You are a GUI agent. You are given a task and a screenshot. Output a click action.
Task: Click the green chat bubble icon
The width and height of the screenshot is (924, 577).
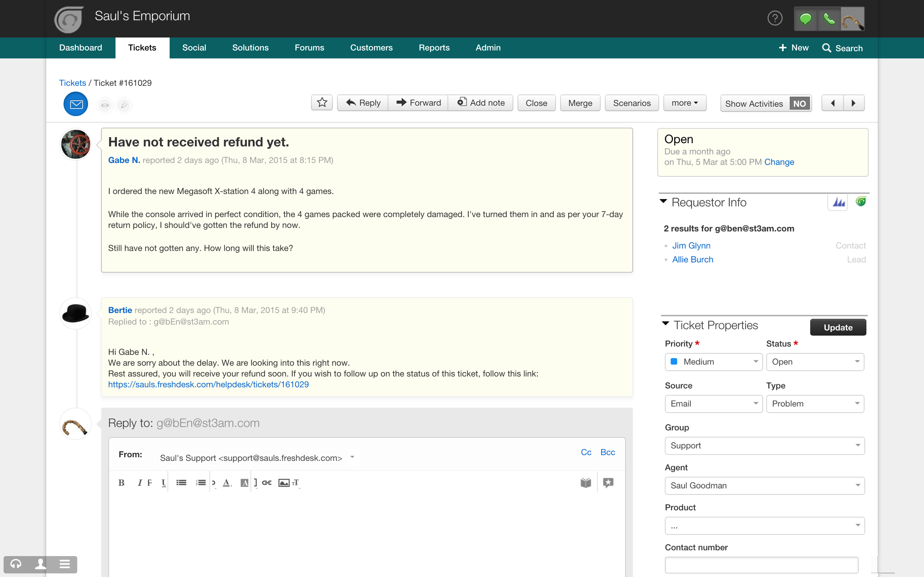pyautogui.click(x=805, y=18)
